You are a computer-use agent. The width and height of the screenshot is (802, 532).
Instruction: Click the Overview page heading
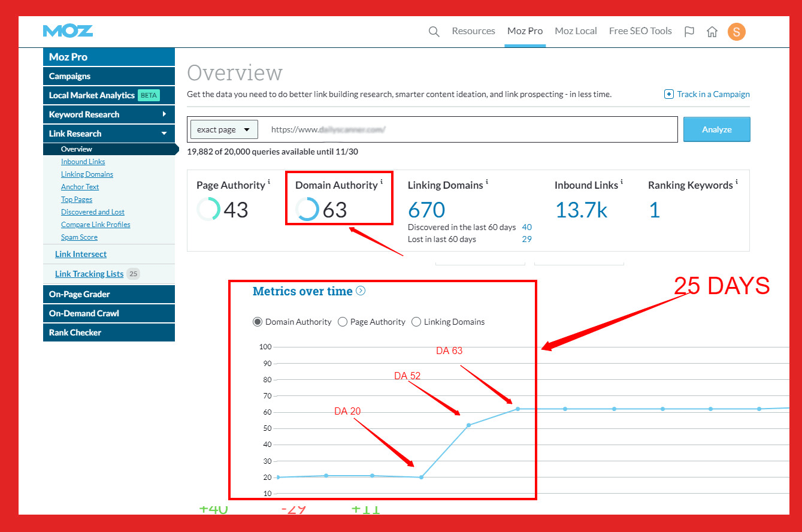click(x=235, y=73)
